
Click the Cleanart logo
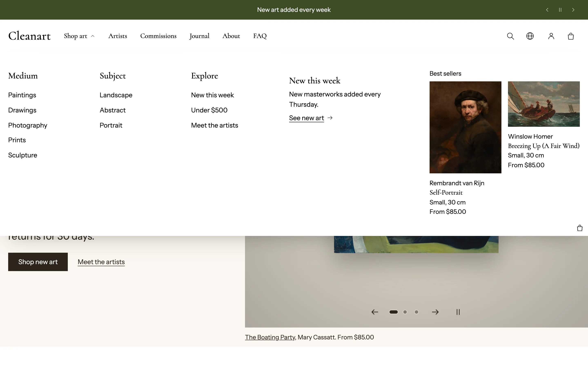(29, 36)
